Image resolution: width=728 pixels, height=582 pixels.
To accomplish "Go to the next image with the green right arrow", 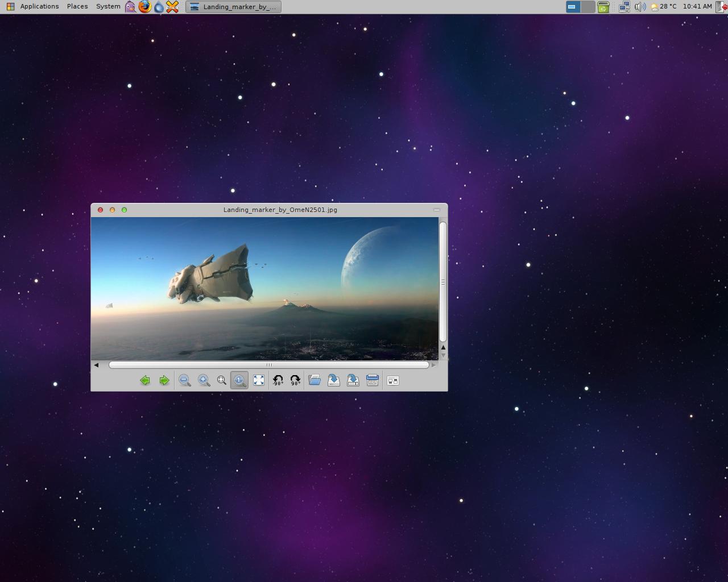I will pyautogui.click(x=164, y=381).
